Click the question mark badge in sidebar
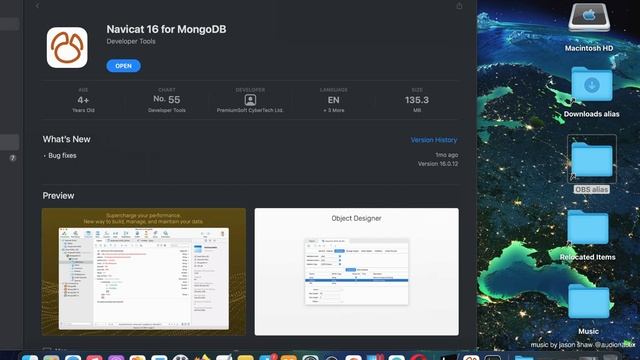The image size is (640, 360). [x=13, y=158]
